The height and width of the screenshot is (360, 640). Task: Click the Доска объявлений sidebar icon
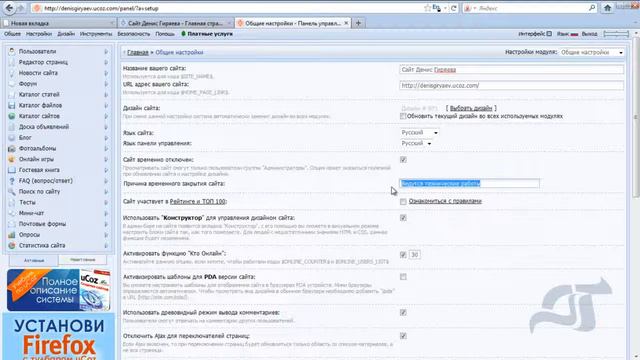click(x=11, y=127)
